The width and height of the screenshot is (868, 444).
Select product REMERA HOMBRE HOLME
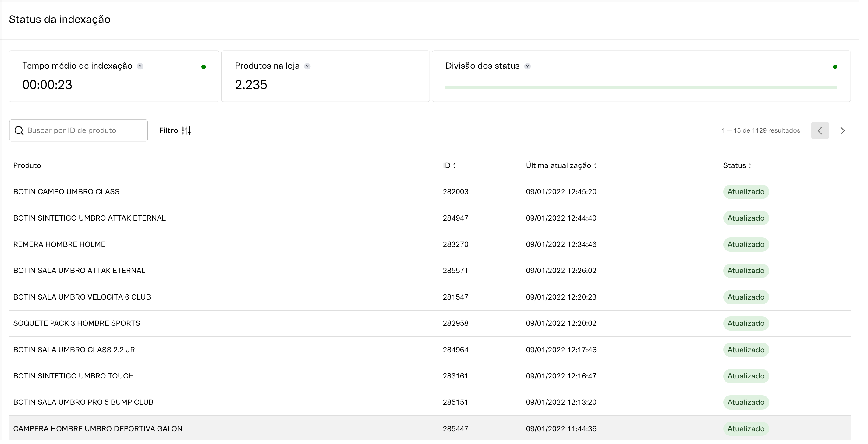pyautogui.click(x=59, y=244)
